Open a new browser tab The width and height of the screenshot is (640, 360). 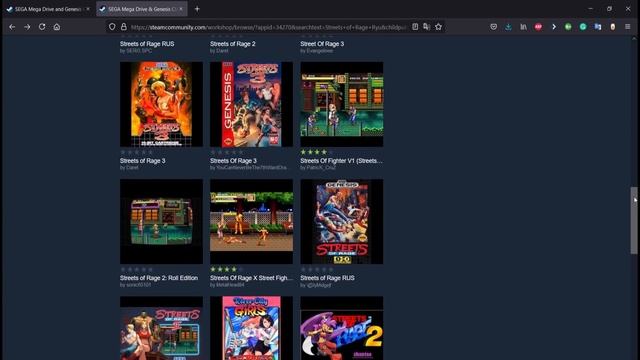197,9
